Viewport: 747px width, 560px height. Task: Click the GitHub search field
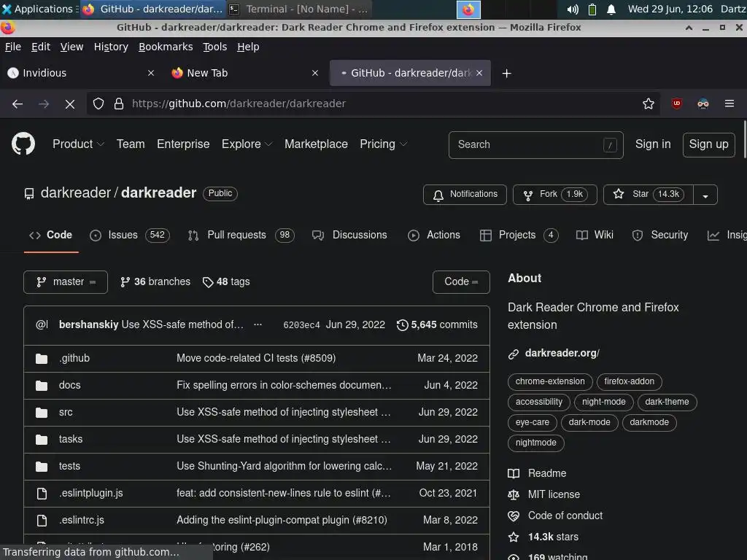[x=535, y=145]
